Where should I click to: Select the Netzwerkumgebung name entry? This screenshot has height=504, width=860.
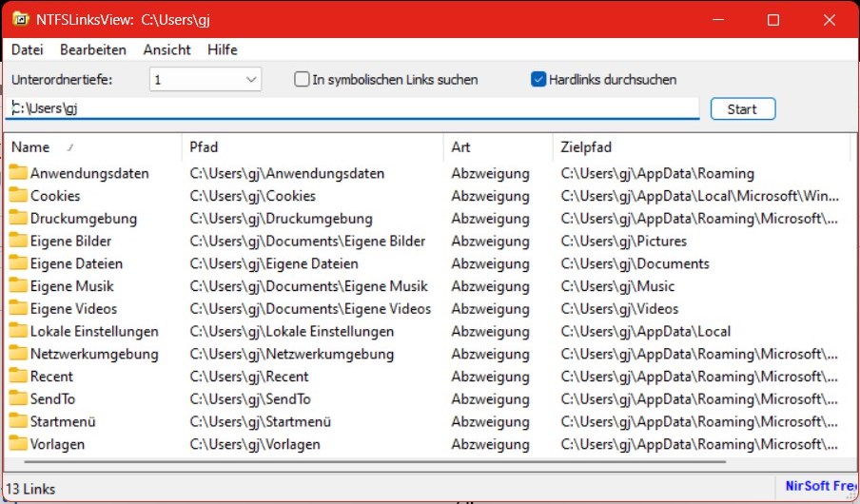(x=94, y=354)
